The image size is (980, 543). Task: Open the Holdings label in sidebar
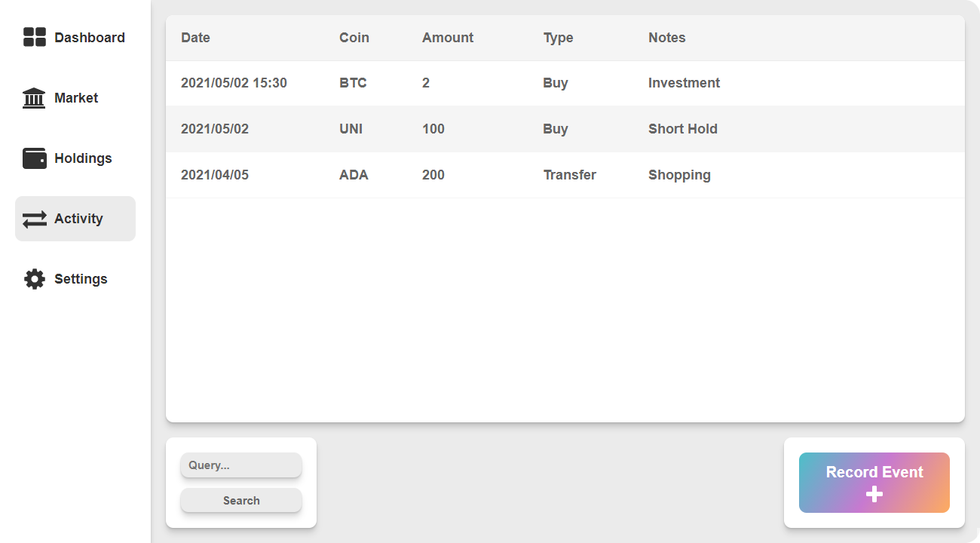pos(83,158)
